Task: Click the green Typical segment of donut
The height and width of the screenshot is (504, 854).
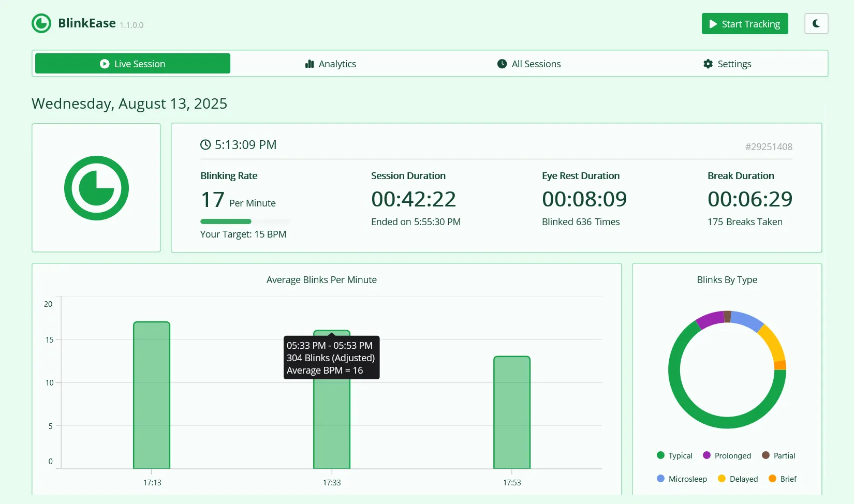Action: 688,403
